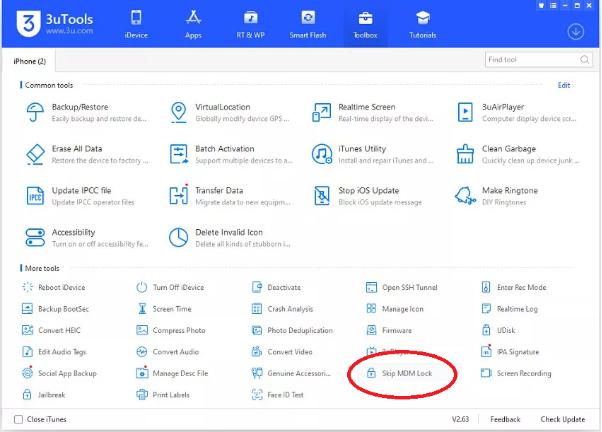Toggle the Close iTunes checkbox
Image resolution: width=602 pixels, height=432 pixels.
18,419
